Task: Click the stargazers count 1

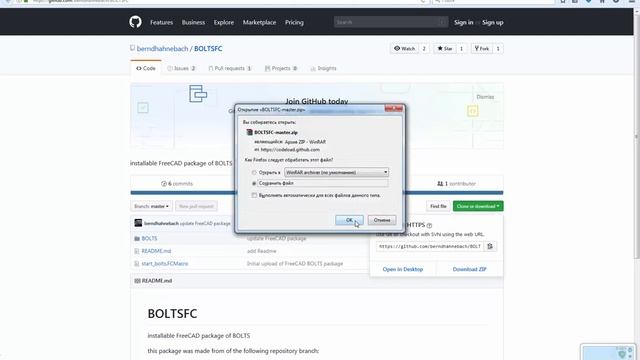Action: tap(461, 49)
